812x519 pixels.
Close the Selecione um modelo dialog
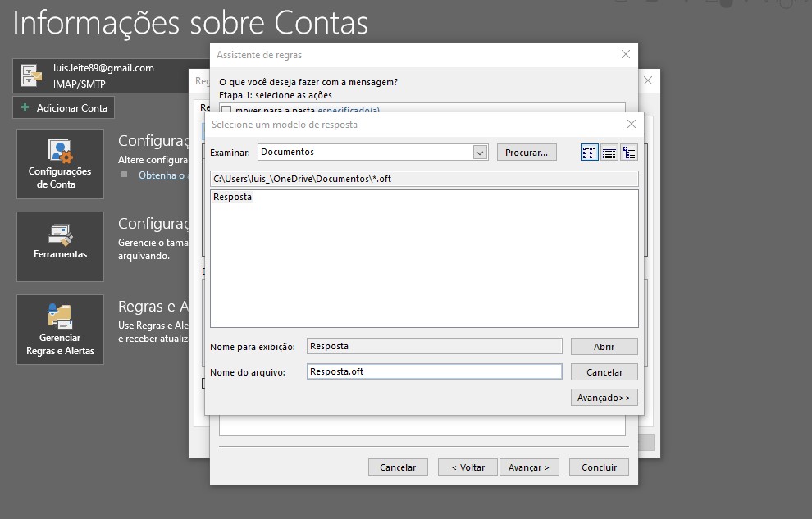(x=631, y=124)
